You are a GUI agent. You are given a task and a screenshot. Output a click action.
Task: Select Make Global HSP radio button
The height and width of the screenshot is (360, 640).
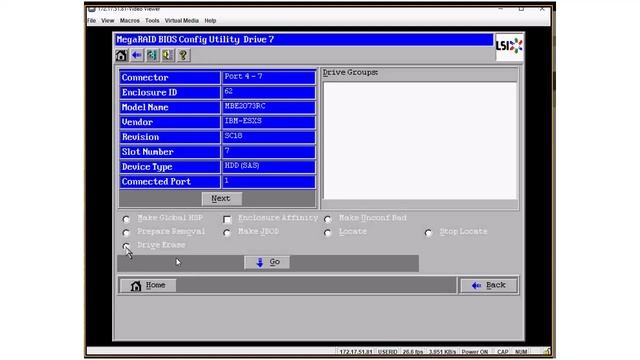click(126, 219)
